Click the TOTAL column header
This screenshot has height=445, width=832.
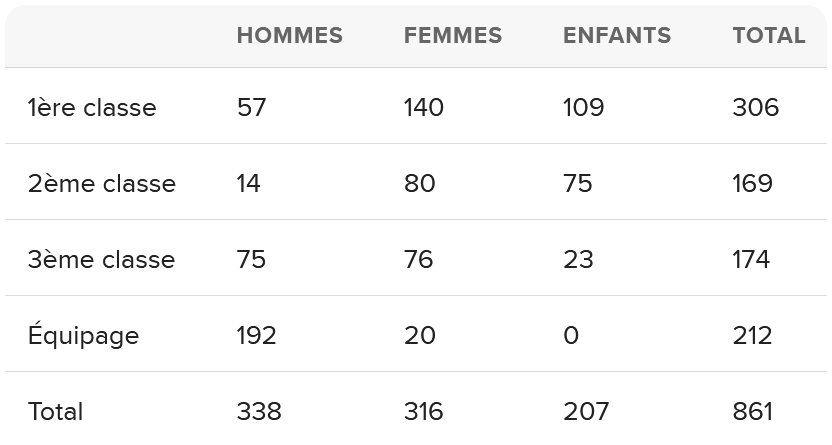[769, 36]
